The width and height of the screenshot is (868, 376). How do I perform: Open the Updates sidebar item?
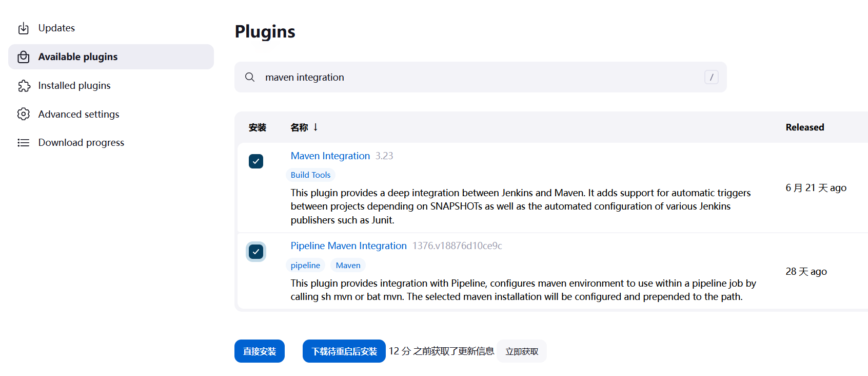pos(111,28)
